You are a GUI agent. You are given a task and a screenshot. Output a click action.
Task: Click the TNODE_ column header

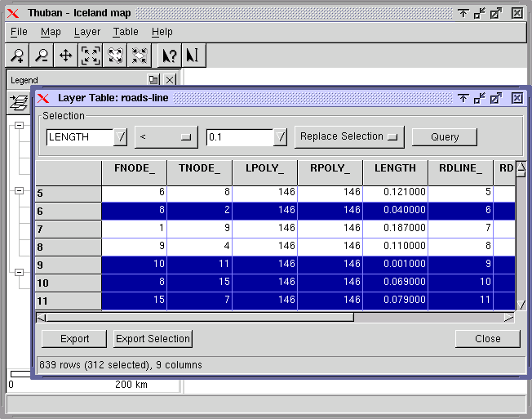pos(199,173)
